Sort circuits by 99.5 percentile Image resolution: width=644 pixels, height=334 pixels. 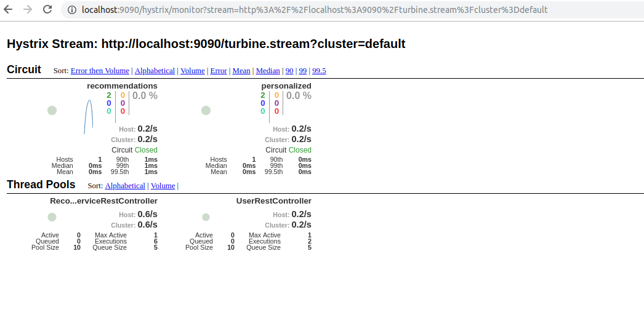point(319,71)
